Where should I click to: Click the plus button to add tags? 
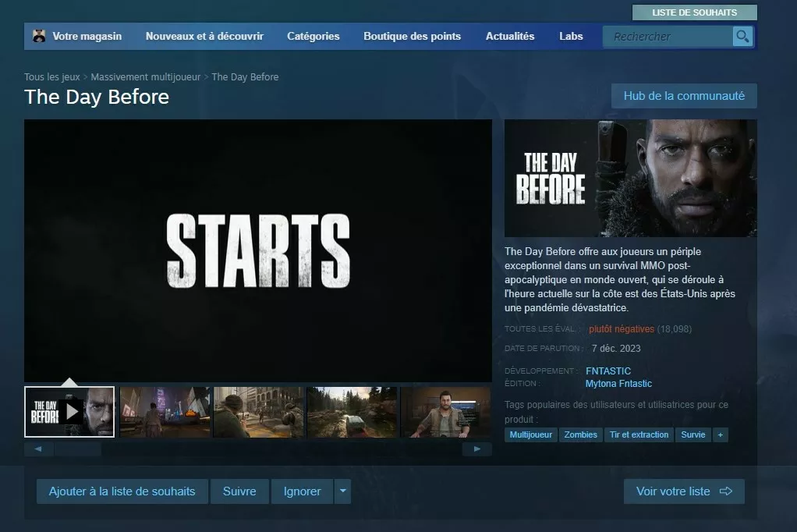pos(721,434)
